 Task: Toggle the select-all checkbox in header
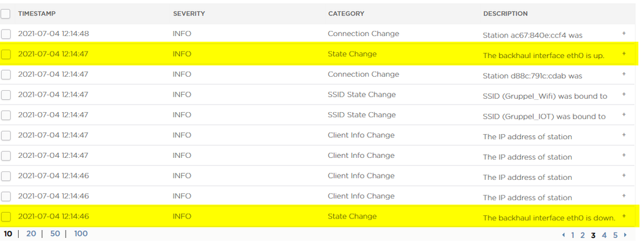coord(6,14)
